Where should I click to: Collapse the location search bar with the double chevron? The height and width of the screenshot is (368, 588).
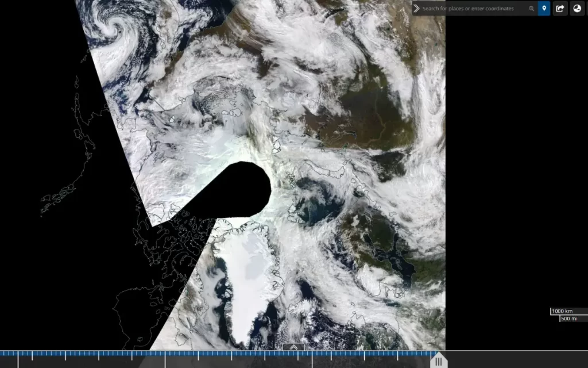tap(417, 8)
